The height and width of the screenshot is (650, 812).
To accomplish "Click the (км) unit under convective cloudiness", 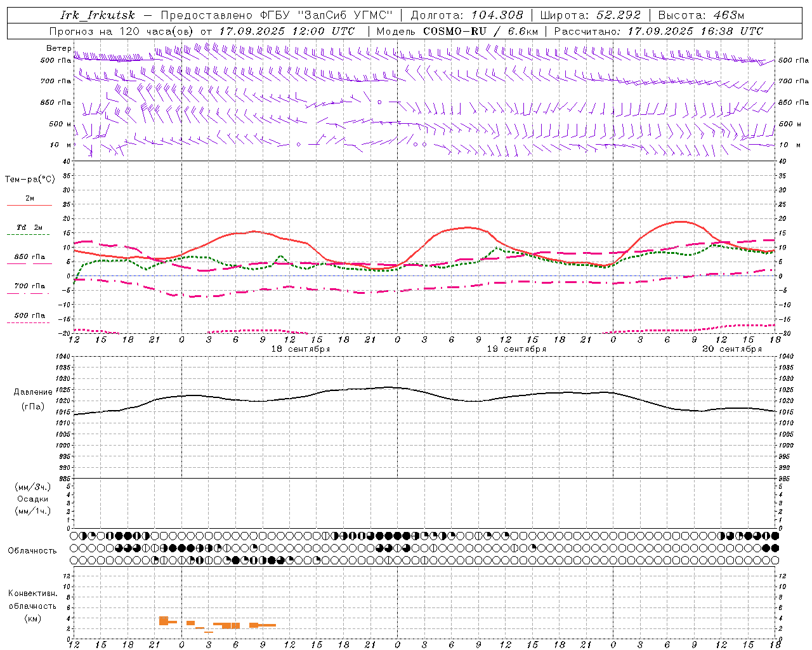I will pyautogui.click(x=33, y=618).
